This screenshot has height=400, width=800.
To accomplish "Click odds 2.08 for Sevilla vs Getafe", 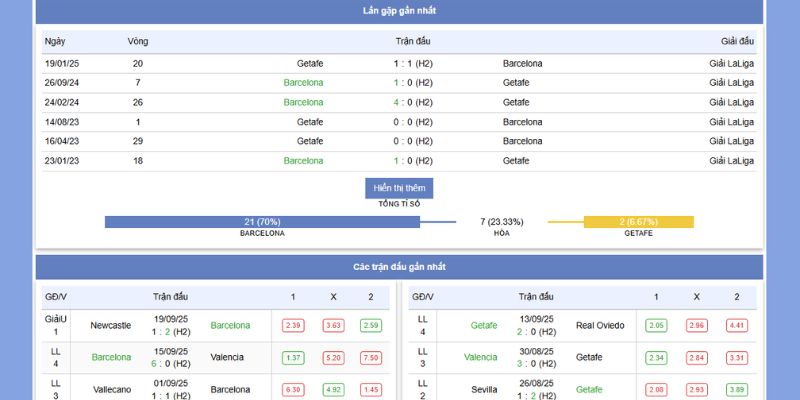I will click(x=656, y=390).
